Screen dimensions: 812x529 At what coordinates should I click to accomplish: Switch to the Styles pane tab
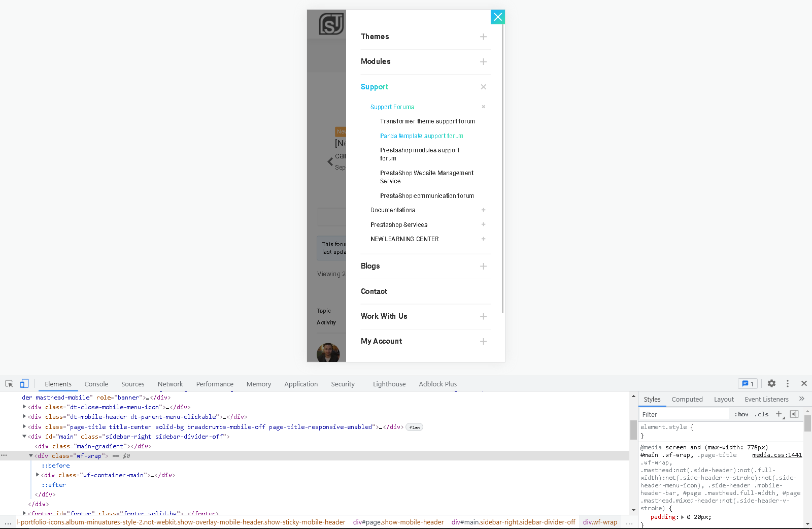(652, 400)
